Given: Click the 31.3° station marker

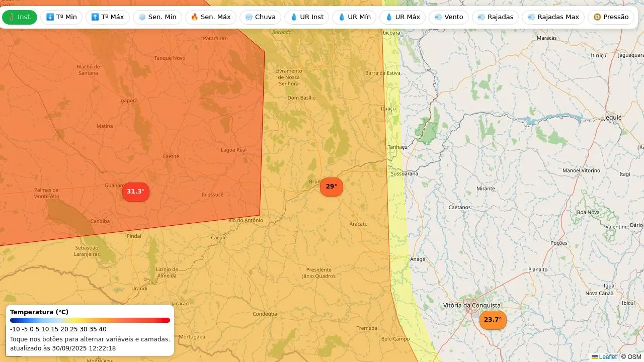Looking at the screenshot, I should [x=136, y=192].
